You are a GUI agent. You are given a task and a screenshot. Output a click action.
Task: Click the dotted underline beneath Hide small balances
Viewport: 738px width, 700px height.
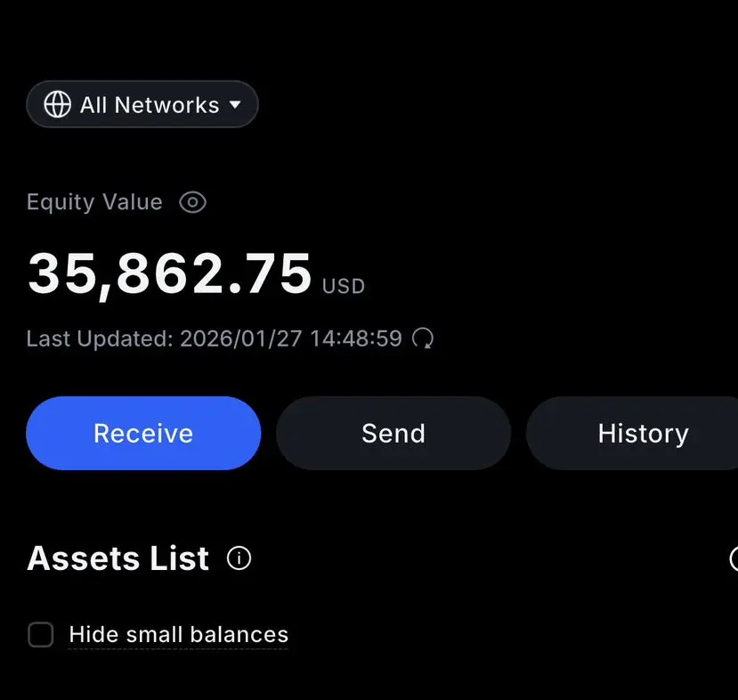point(178,647)
